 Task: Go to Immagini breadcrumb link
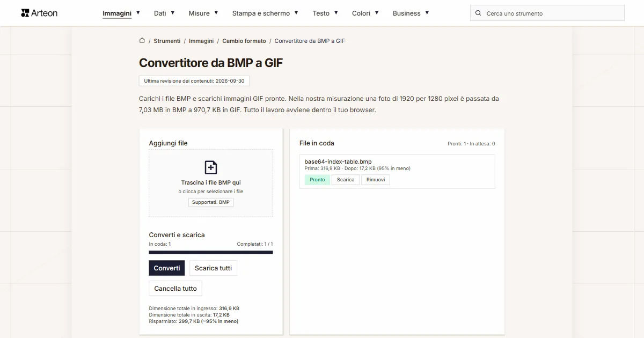[x=201, y=41]
